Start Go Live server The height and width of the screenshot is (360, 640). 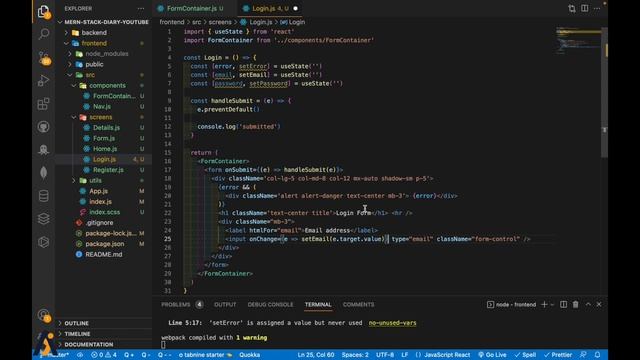[492, 355]
